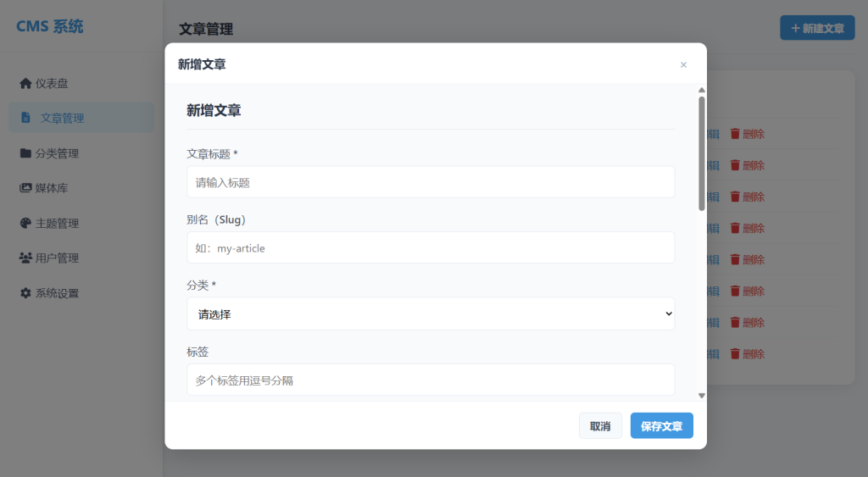Click the gear icon for 系统设置
Viewport: 868px width, 477px height.
pos(25,293)
